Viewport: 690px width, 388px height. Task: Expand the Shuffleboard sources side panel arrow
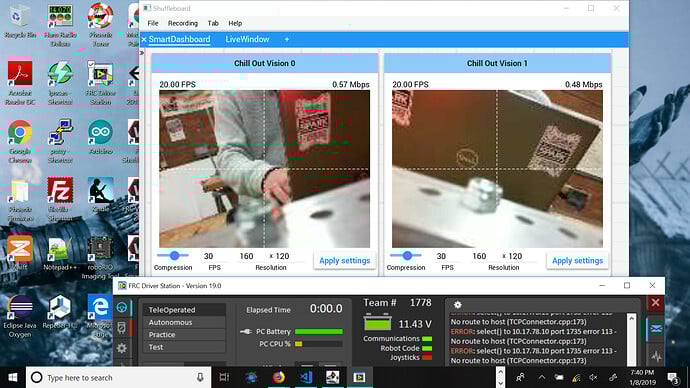click(142, 53)
